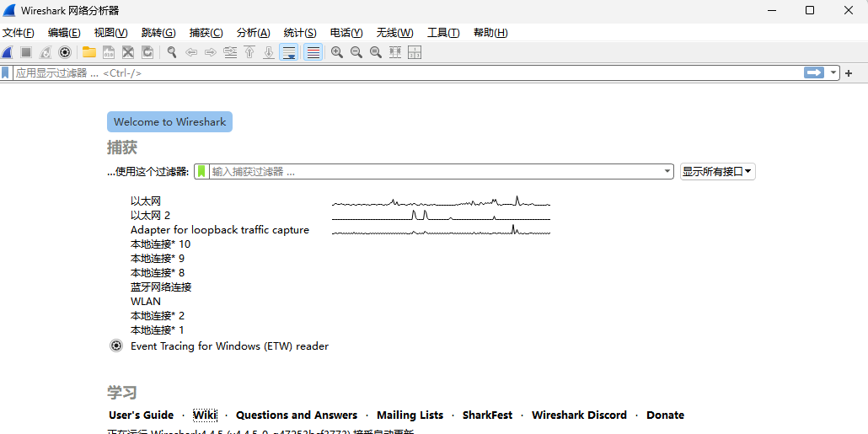868x434 pixels.
Task: Restart the current capture icon
Action: 46,52
